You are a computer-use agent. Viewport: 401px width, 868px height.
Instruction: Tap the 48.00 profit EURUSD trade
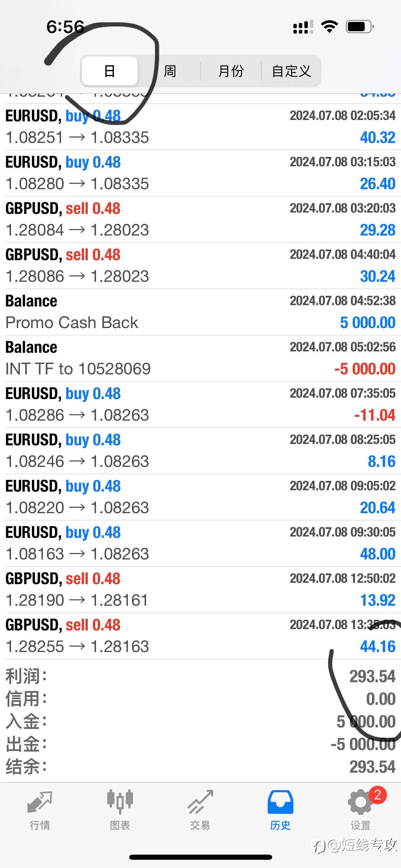[x=200, y=543]
